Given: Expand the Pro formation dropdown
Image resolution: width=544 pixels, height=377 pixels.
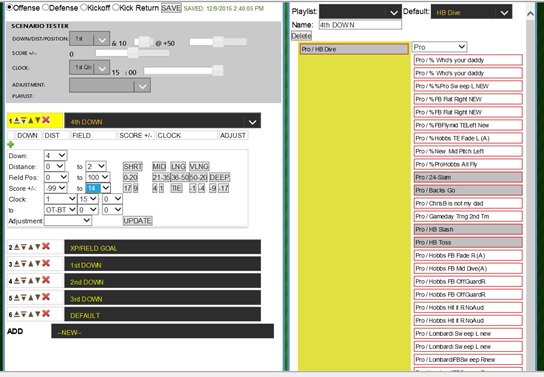Looking at the screenshot, I should coord(439,47).
